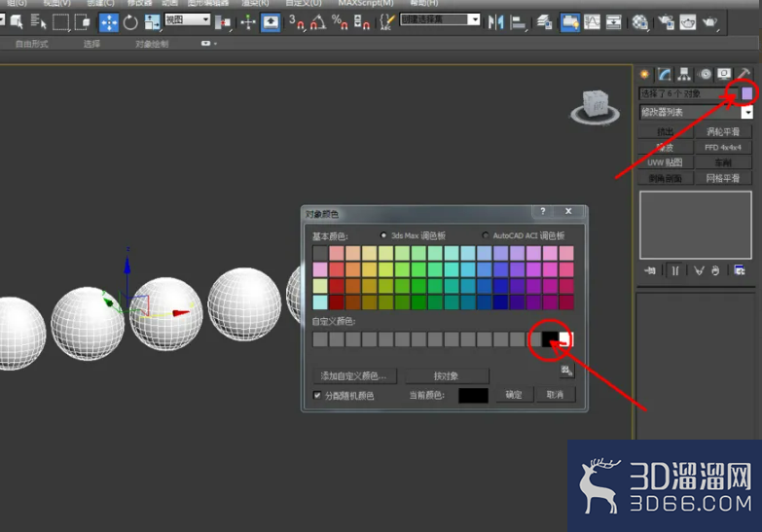Screen dimensions: 762x532
Task: Toggle Select and Manipulate tool
Action: [248, 22]
